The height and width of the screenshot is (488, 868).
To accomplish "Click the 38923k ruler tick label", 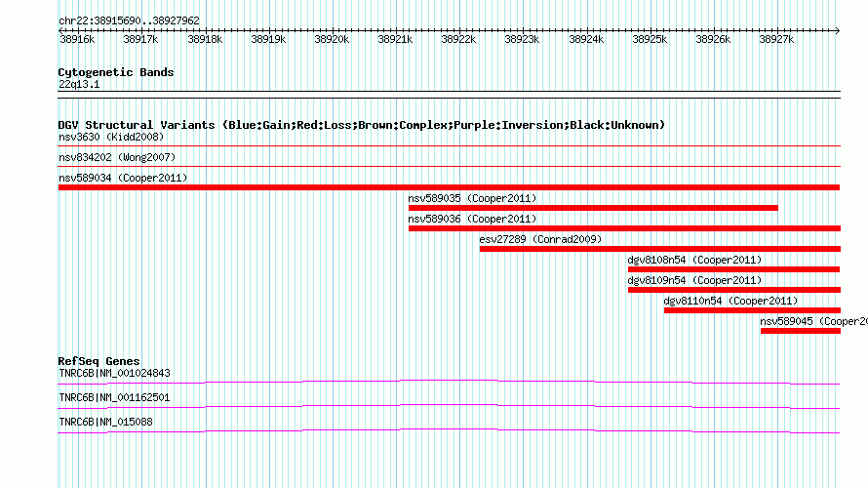I will (x=522, y=39).
